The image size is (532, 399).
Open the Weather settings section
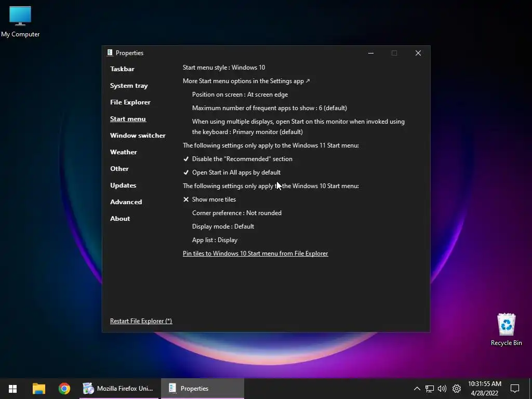click(124, 152)
